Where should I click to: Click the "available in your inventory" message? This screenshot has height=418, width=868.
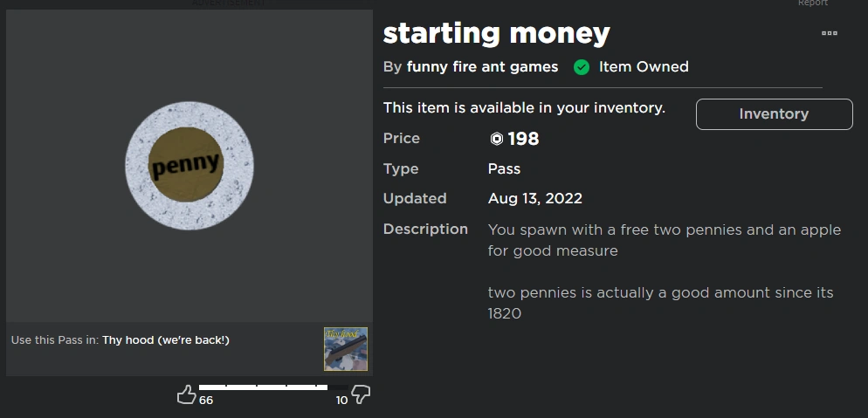pyautogui.click(x=524, y=108)
